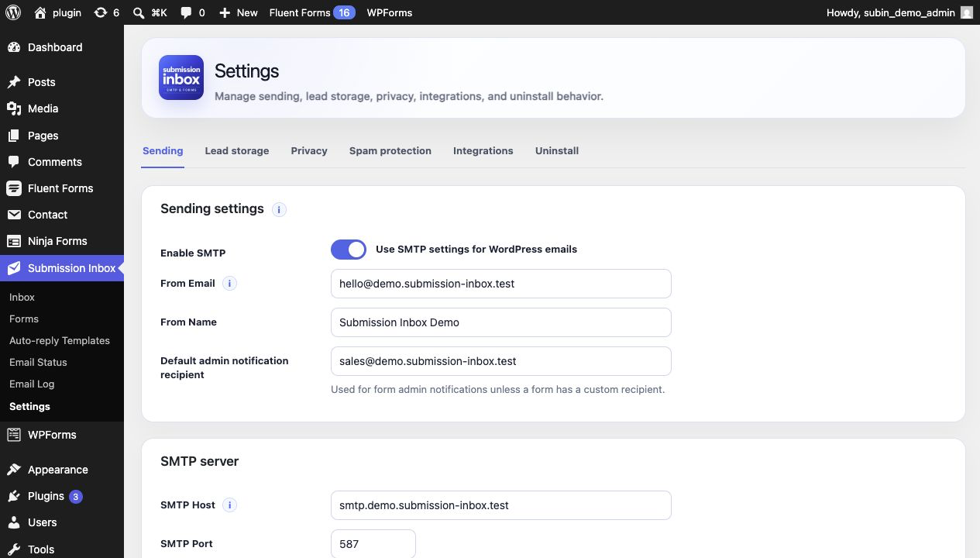Click the Settings submenu link

29,407
